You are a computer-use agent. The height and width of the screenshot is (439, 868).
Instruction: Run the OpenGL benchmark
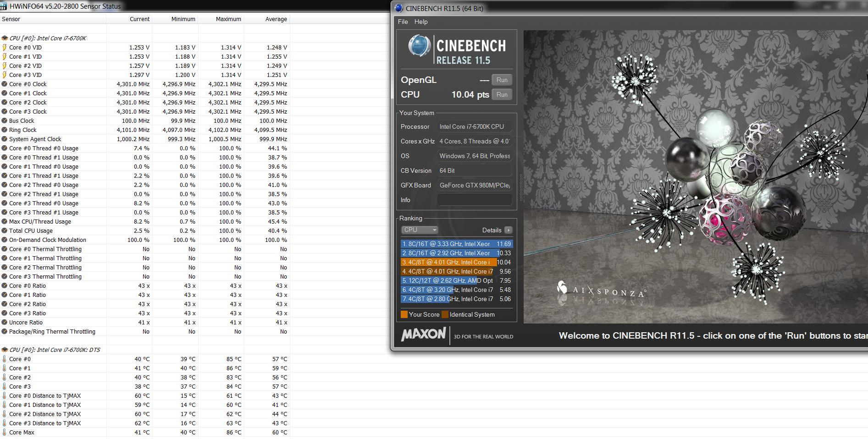(502, 80)
